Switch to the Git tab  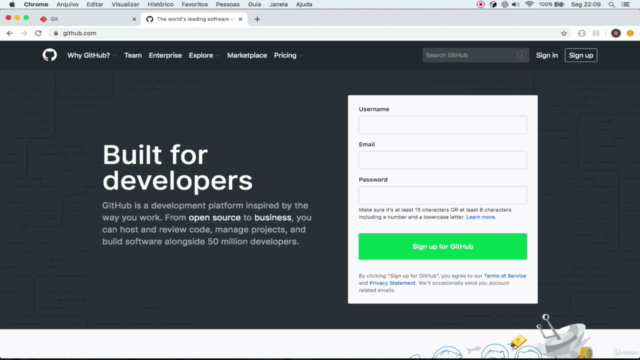tap(88, 19)
